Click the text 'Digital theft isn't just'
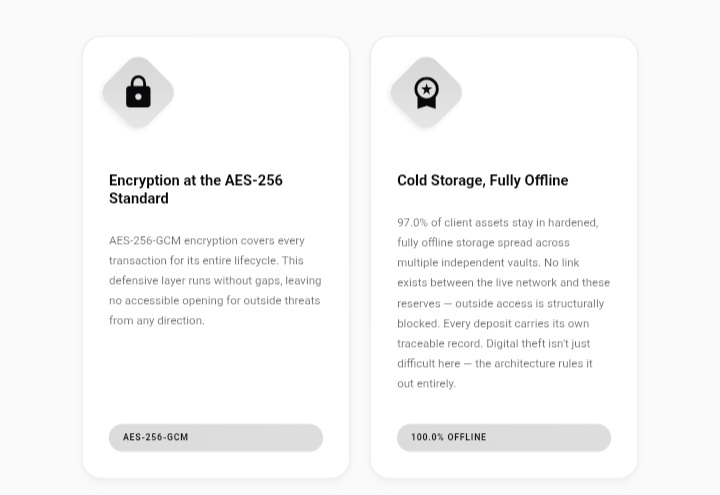This screenshot has height=495, width=720. tap(538, 343)
